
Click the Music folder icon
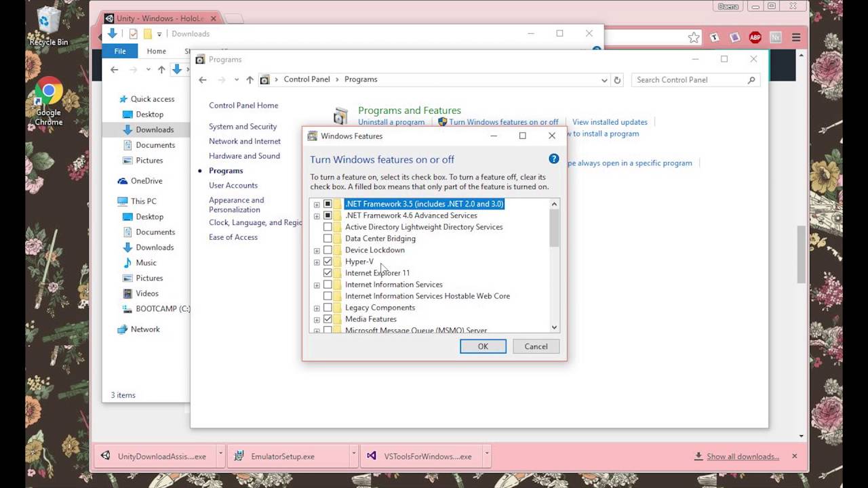point(128,263)
